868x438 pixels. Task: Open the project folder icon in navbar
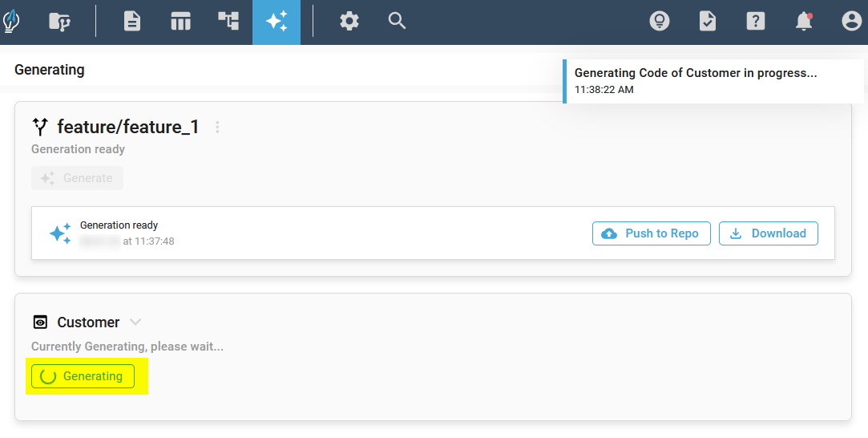(60, 22)
